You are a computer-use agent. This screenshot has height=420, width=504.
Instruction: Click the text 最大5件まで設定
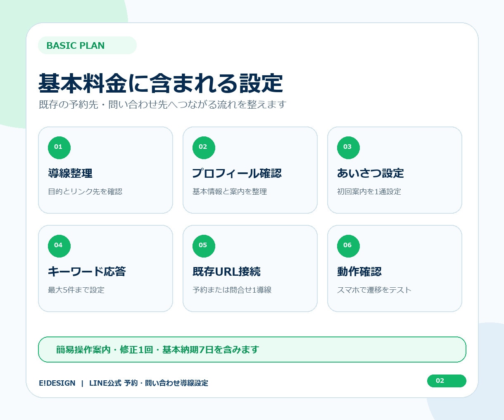click(76, 290)
